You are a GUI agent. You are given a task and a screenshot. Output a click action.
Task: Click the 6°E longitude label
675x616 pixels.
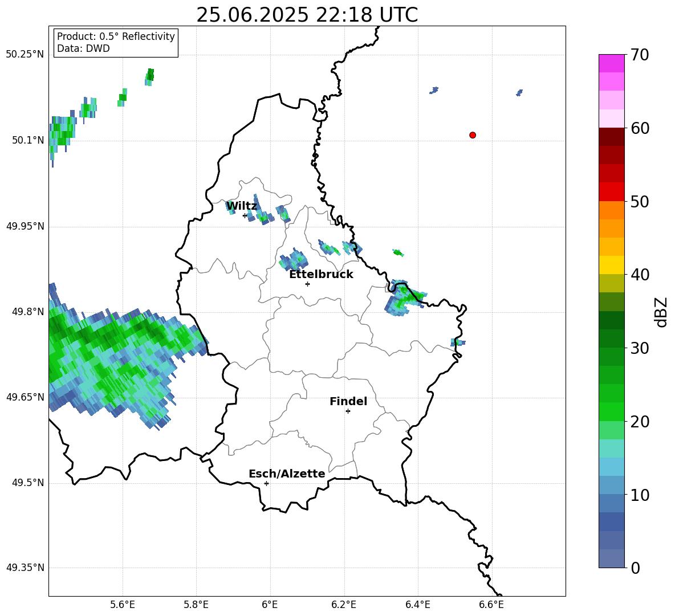coord(270,605)
